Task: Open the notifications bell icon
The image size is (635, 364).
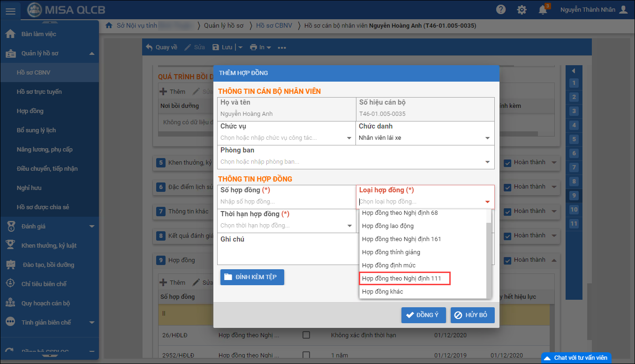Action: 543,10
